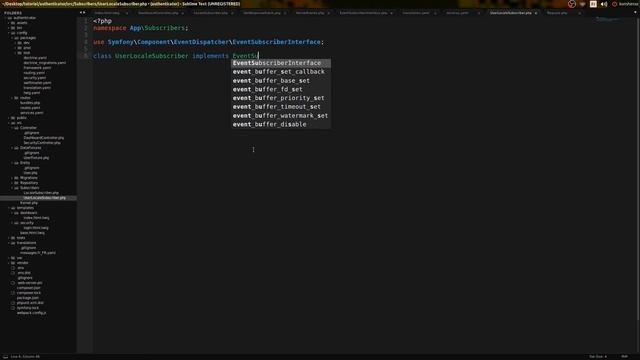Expand the assets folder
Screen dimensions: 640x360
(9, 23)
